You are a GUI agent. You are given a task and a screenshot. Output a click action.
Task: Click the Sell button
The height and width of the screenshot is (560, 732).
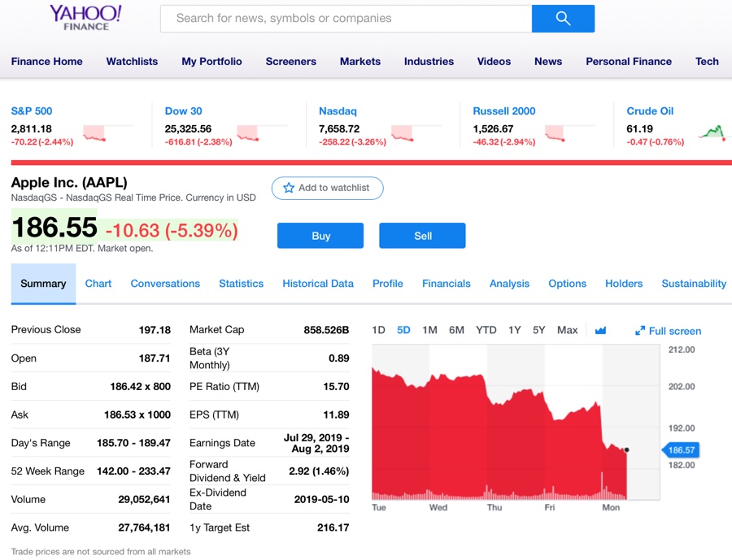coord(422,236)
